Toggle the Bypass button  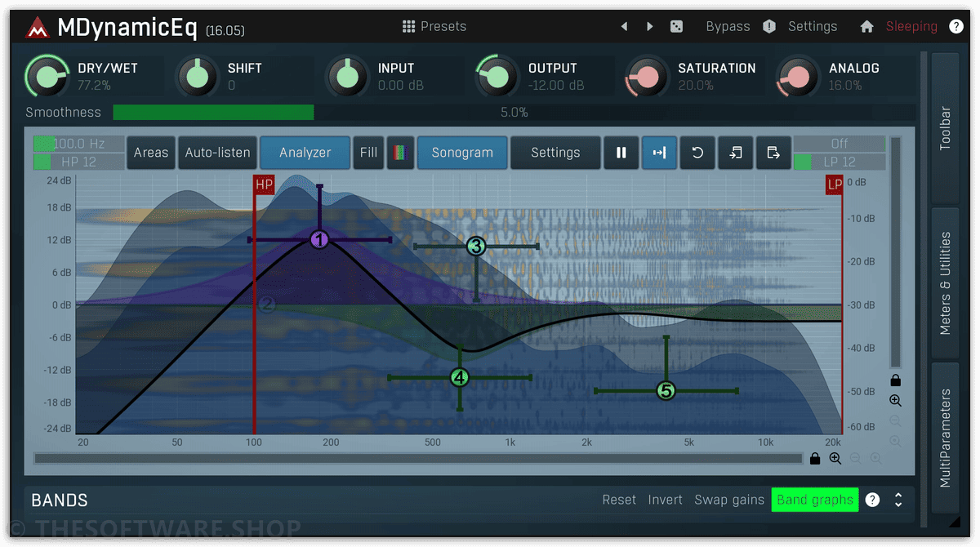coord(728,26)
